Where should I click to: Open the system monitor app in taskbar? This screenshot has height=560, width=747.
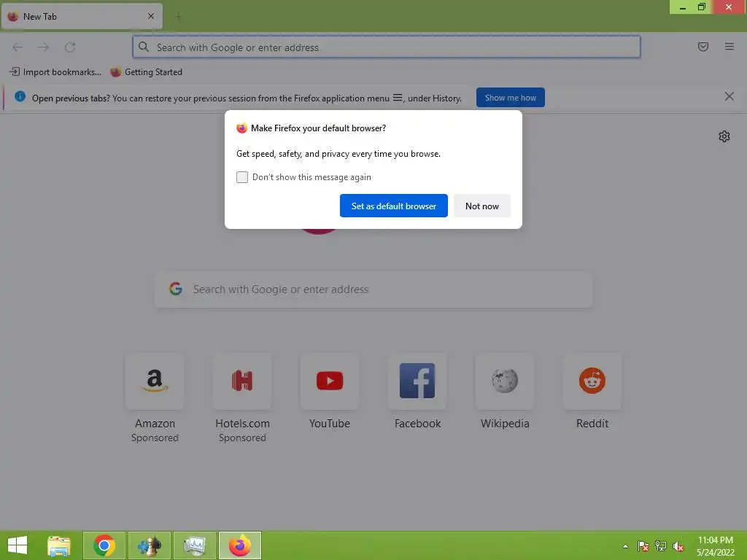click(195, 545)
